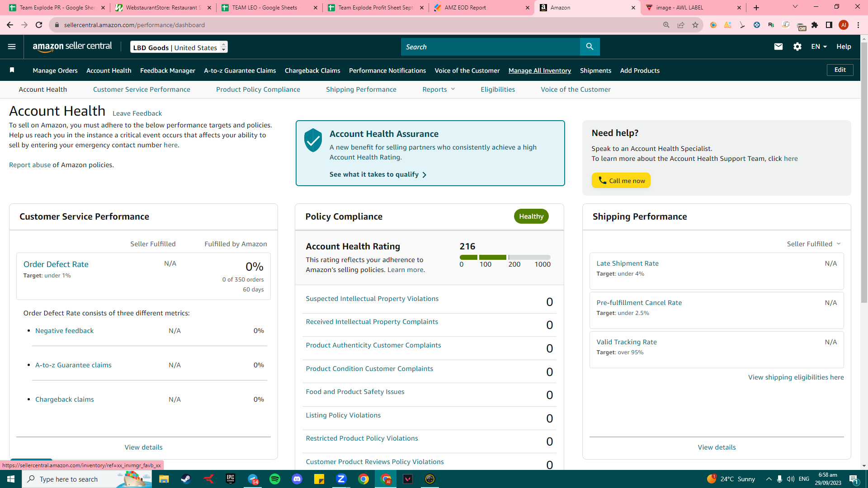
Task: Open the Order Defect Rate link
Action: click(x=56, y=264)
